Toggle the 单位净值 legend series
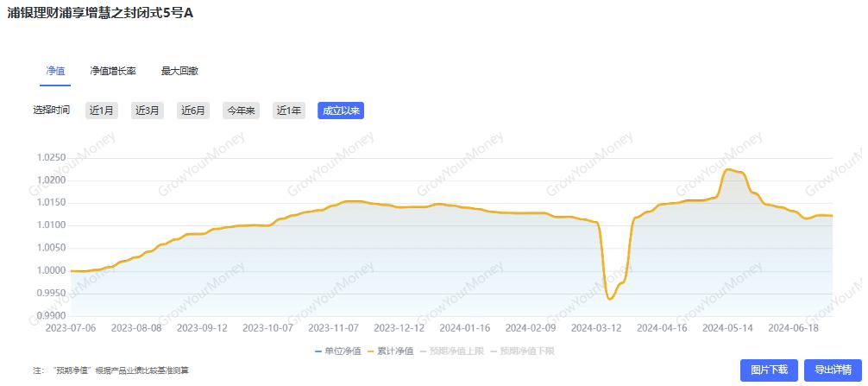 coord(337,351)
